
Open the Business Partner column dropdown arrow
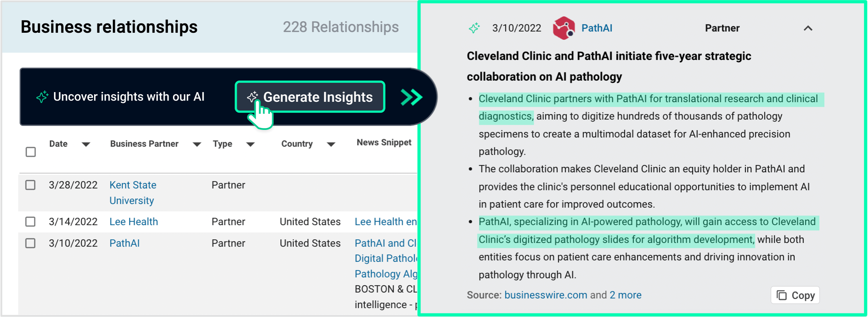(197, 145)
